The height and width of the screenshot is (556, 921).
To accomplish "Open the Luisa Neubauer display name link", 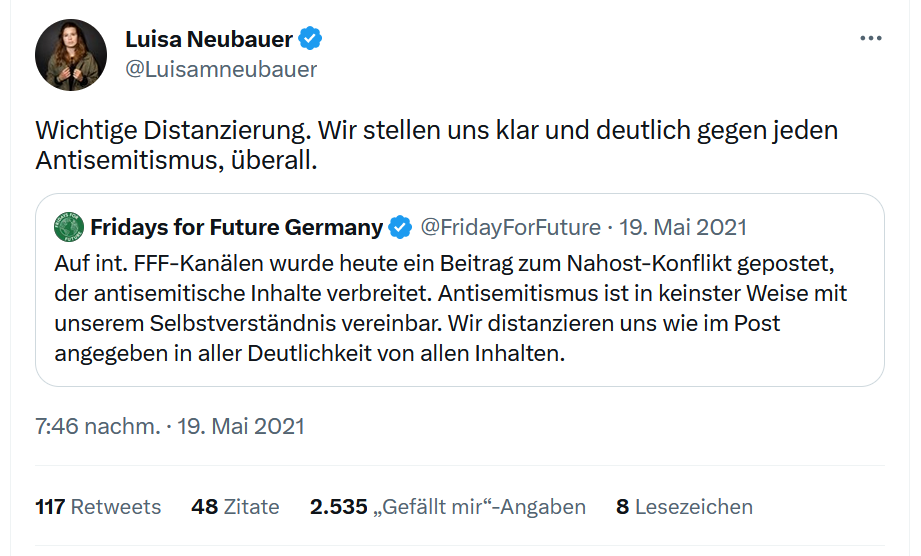I will coord(209,39).
